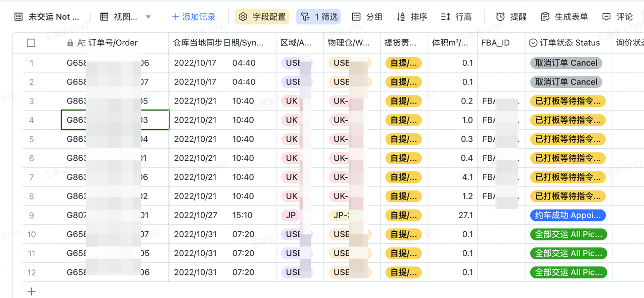Click the row height icon 行高
Screen dimensions: 644x298
[446, 17]
